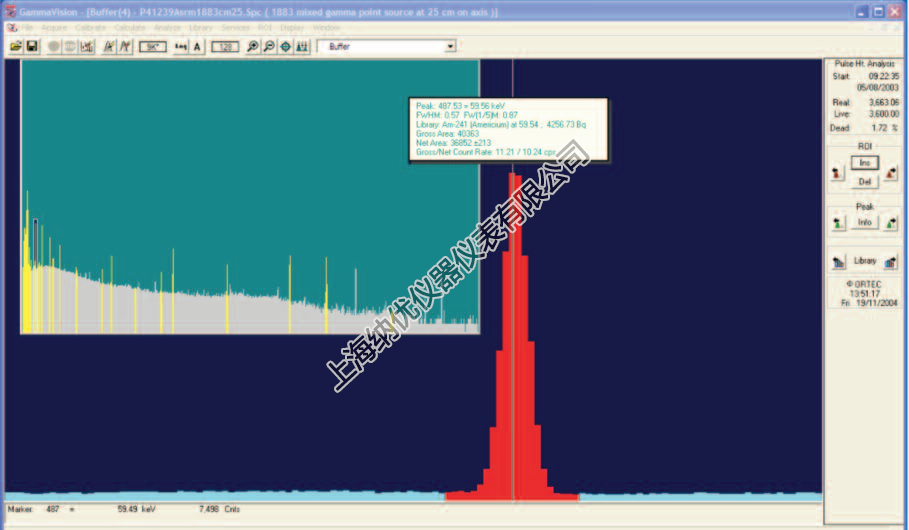Viewport: 909px width, 530px height.
Task: Click the Marker channel value 487
Action: pyautogui.click(x=53, y=509)
